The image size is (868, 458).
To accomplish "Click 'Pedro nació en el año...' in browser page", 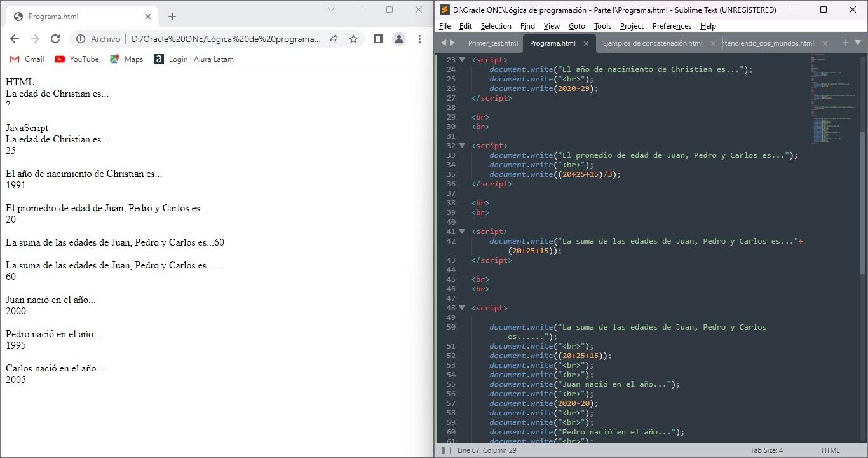I will 53,334.
